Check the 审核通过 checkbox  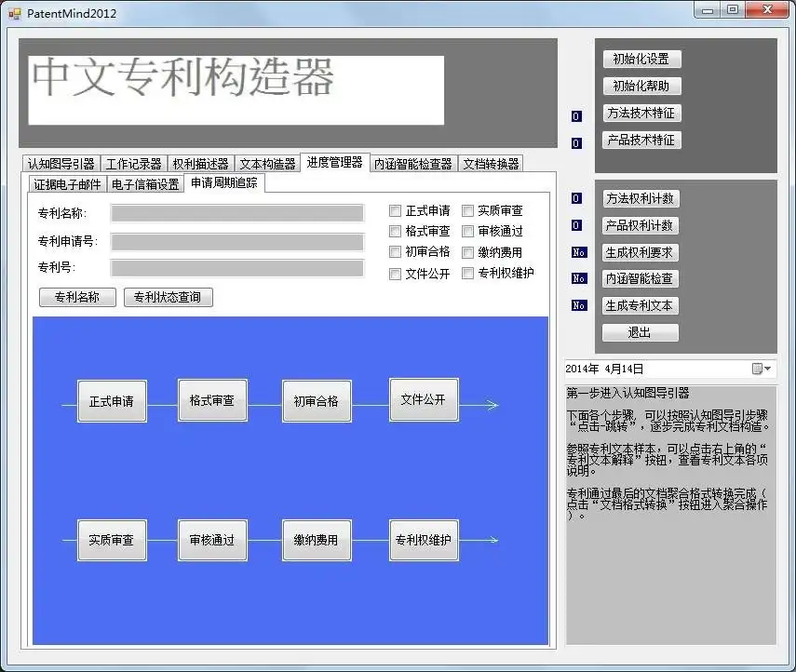467,231
